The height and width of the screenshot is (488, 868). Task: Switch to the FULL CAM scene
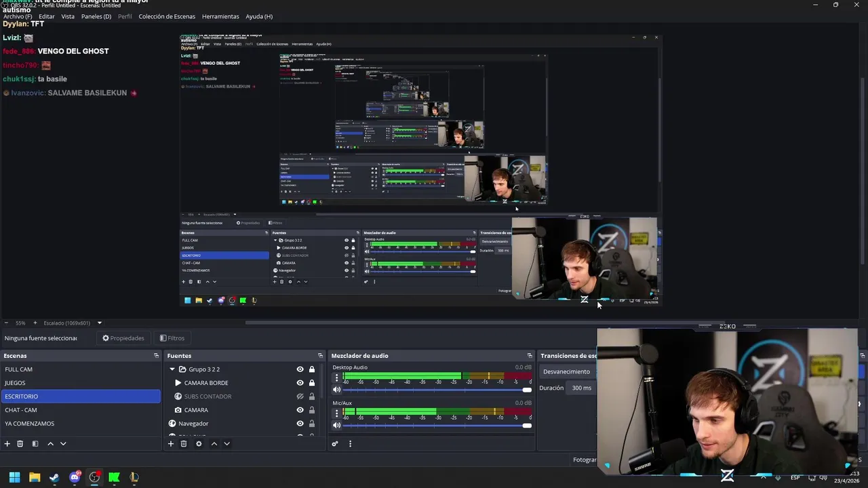click(x=81, y=369)
